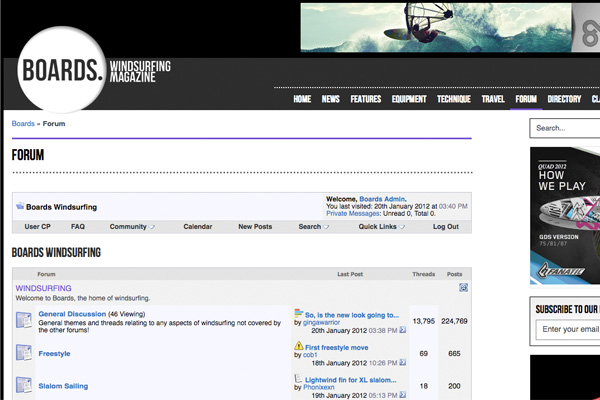Viewport: 600px width, 400px height.
Task: Collapse the Windsurfing category section
Action: tap(463, 288)
